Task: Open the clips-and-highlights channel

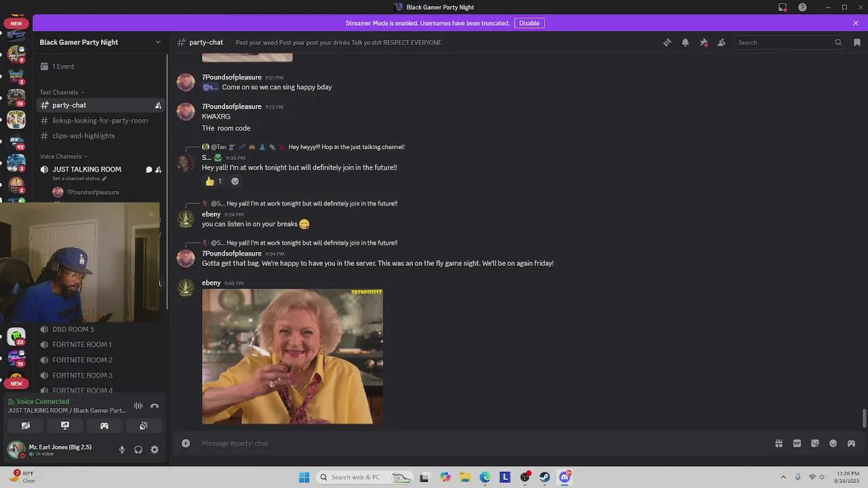Action: click(100, 136)
